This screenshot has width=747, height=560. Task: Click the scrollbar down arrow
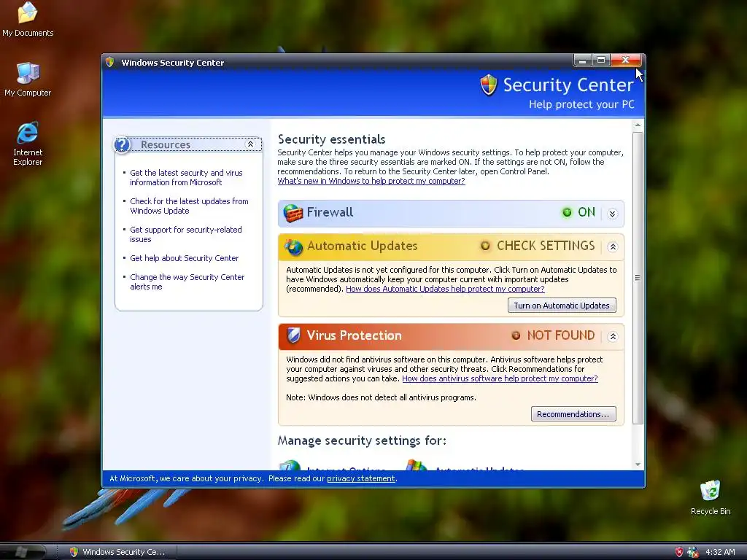638,464
